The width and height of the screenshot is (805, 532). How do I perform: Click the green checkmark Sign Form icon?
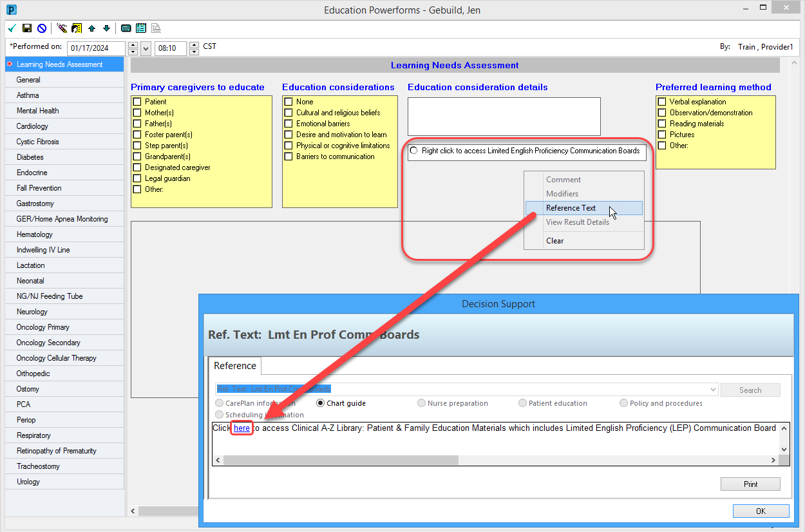(x=12, y=28)
